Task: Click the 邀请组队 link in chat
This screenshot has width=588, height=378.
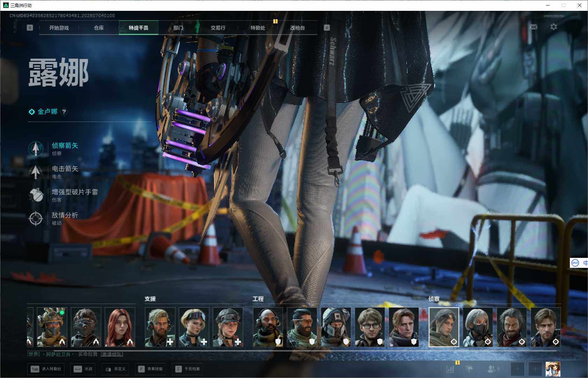Action: 112,354
